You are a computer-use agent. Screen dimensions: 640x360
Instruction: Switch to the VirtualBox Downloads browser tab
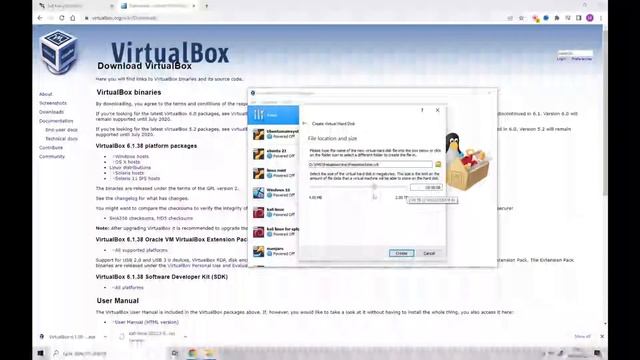[158, 6]
